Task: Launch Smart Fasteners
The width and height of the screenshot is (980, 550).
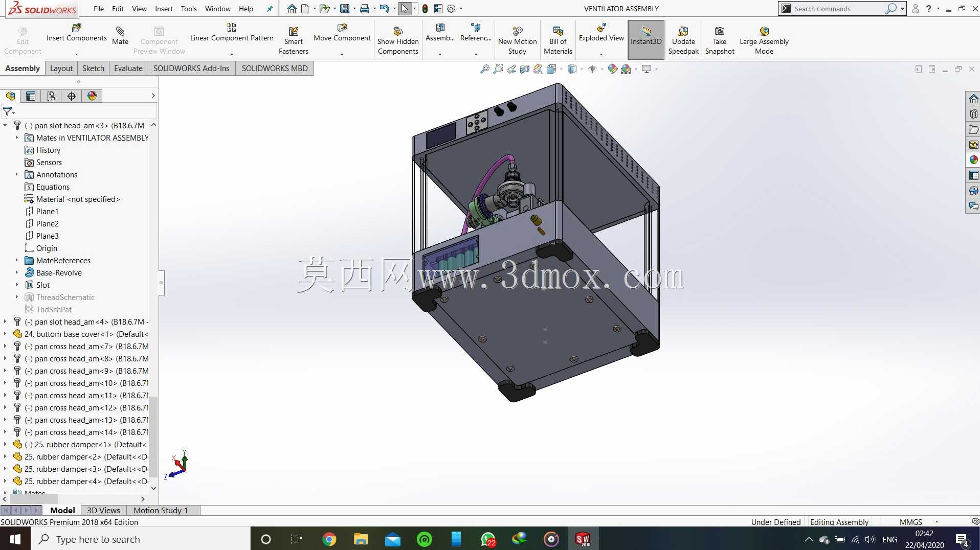Action: (294, 40)
